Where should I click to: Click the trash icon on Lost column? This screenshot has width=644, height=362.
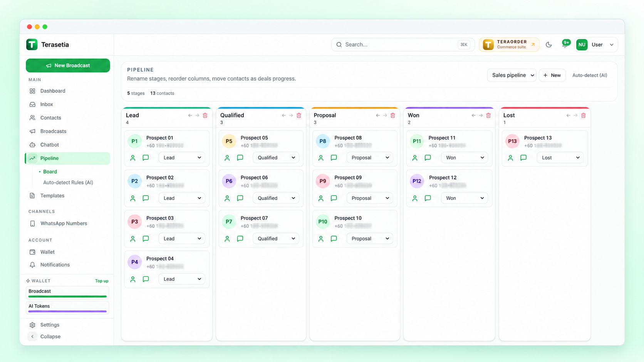point(584,115)
